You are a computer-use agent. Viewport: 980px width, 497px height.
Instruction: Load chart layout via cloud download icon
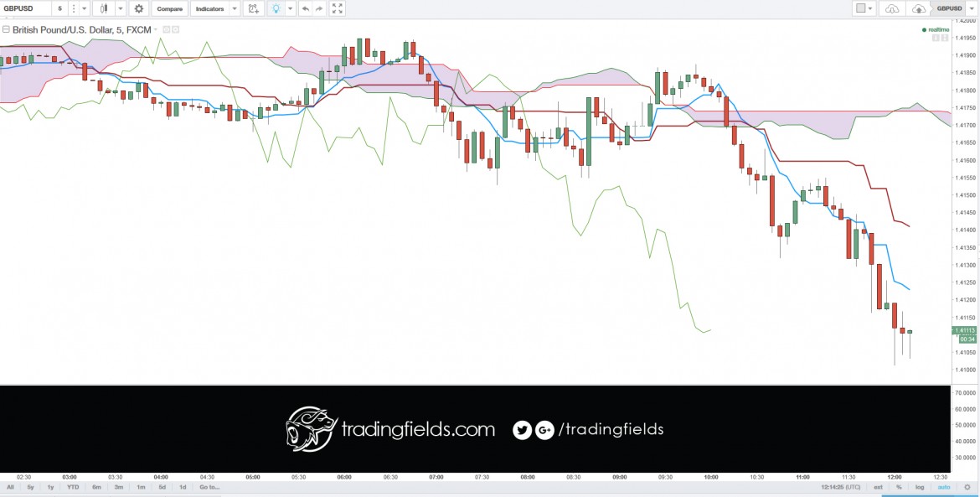click(x=892, y=8)
